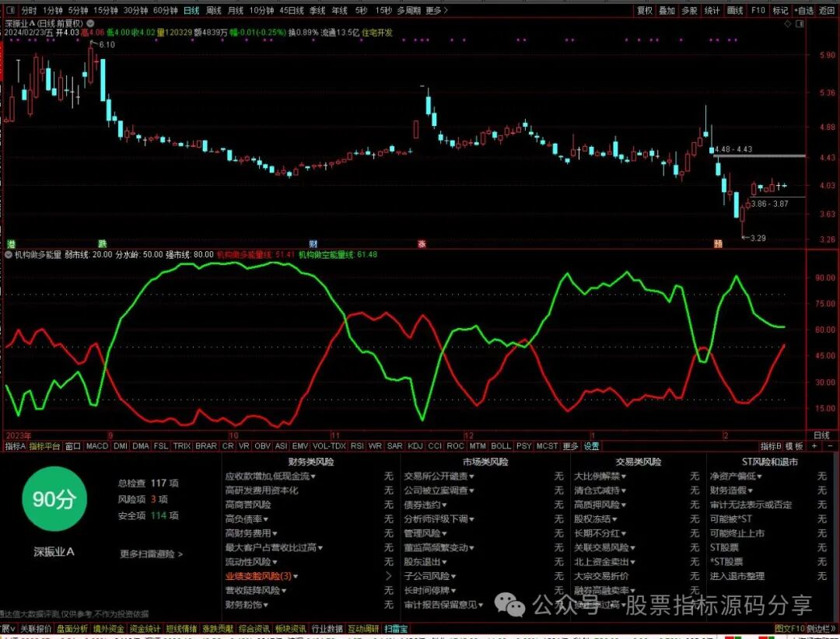Expand the 高质押风险 item
The width and height of the screenshot is (840, 639).
(x=600, y=505)
